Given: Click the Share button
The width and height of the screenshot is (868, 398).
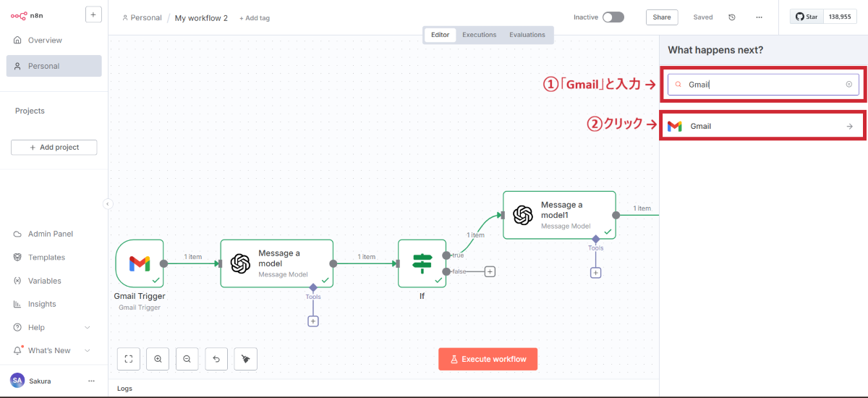Looking at the screenshot, I should tap(661, 17).
